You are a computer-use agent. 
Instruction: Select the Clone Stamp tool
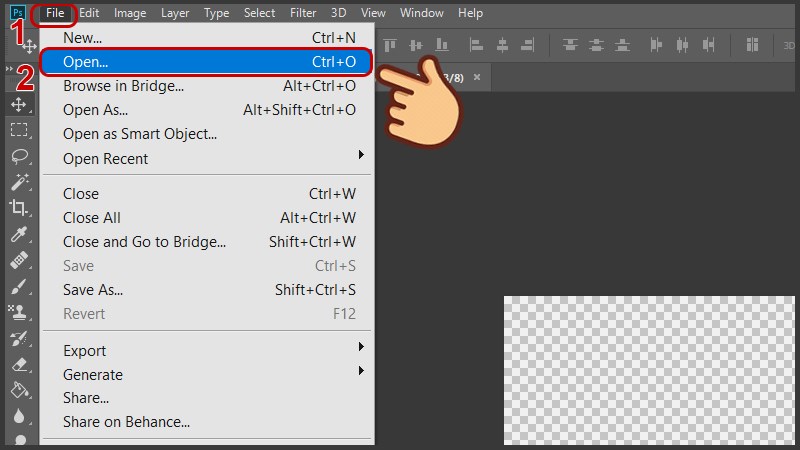[x=19, y=312]
